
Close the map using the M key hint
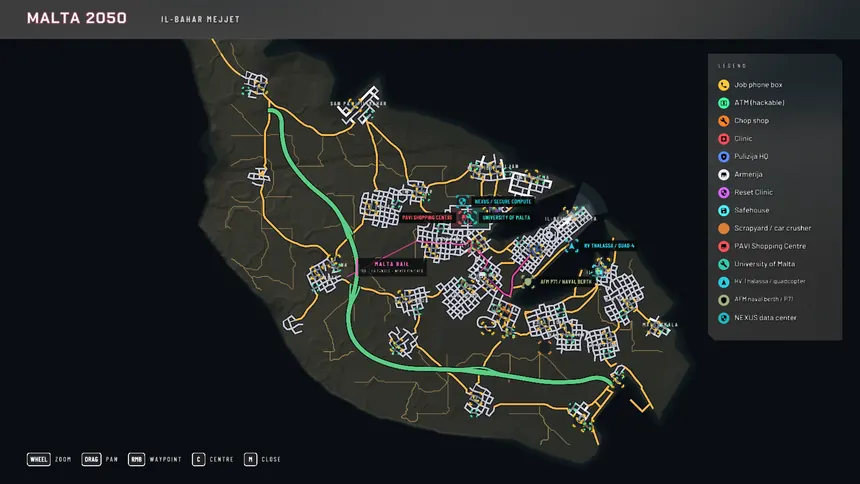(250, 459)
